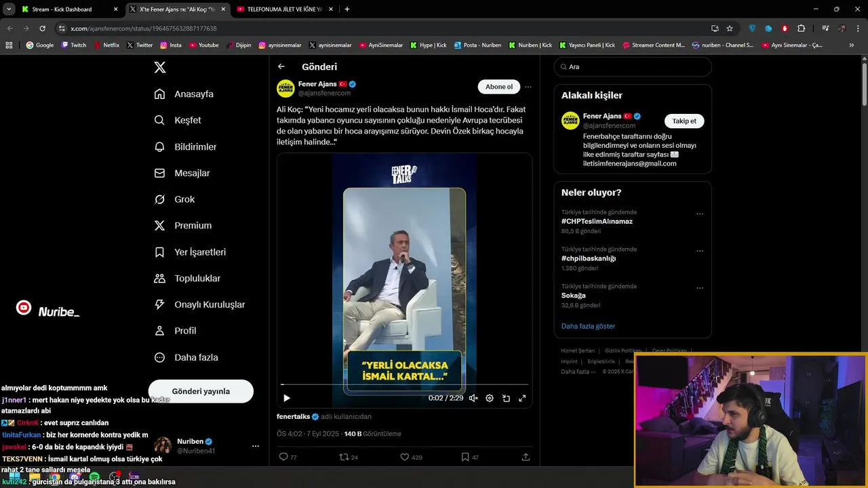This screenshot has width=868, height=488.
Task: Click browser back arrow
Action: tap(9, 28)
